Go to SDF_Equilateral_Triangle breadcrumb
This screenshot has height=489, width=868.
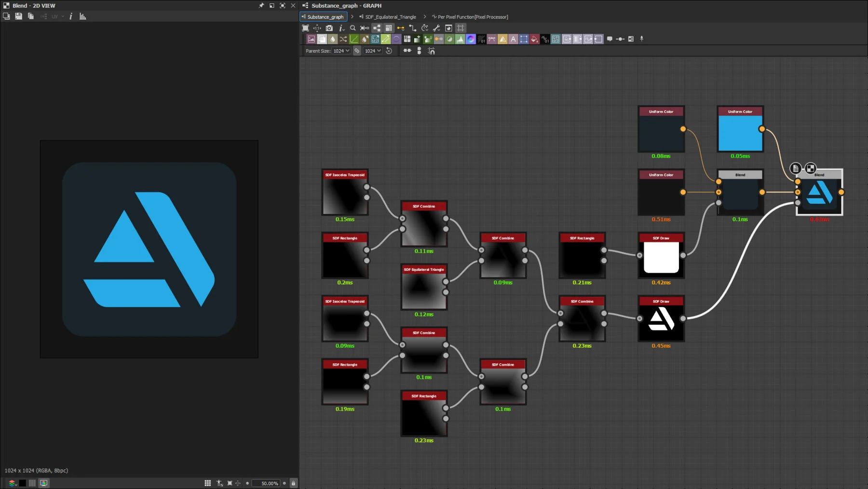click(x=388, y=17)
